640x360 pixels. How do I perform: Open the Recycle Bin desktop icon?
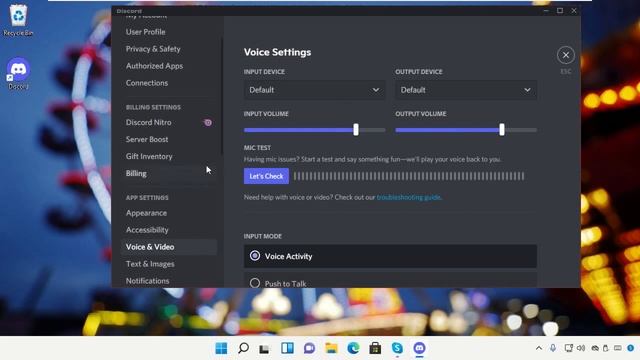click(18, 20)
